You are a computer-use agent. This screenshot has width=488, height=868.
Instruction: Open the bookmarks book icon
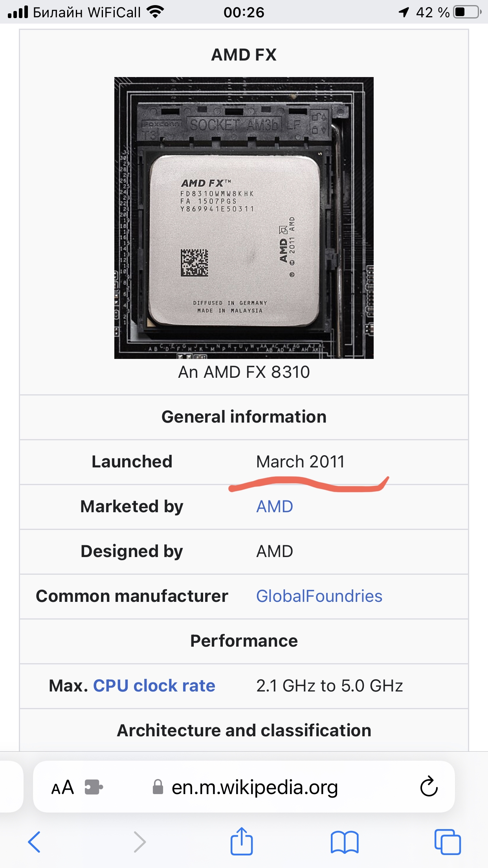click(x=345, y=842)
